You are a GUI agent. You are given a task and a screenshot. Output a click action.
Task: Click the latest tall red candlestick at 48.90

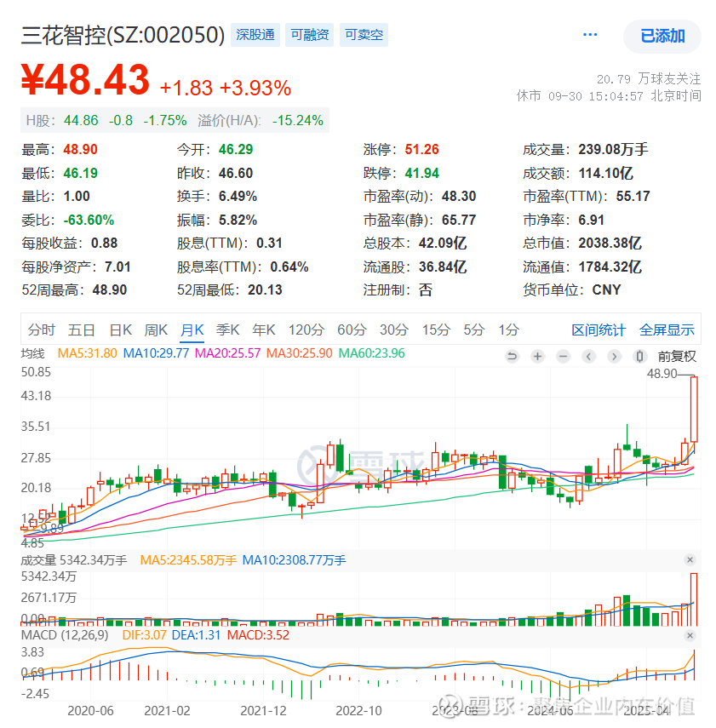[x=694, y=409]
